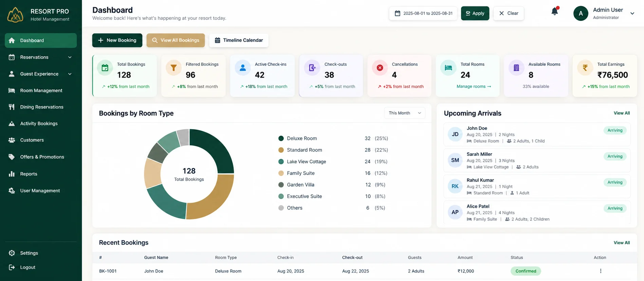644x281 pixels.
Task: Open the This Month dropdown
Action: coord(405,113)
